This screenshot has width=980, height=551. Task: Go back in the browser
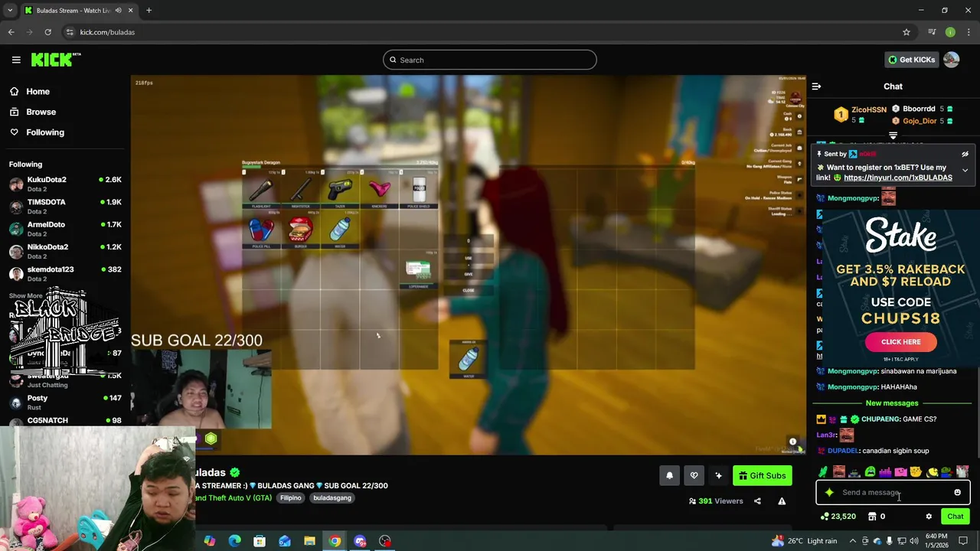pyautogui.click(x=11, y=32)
